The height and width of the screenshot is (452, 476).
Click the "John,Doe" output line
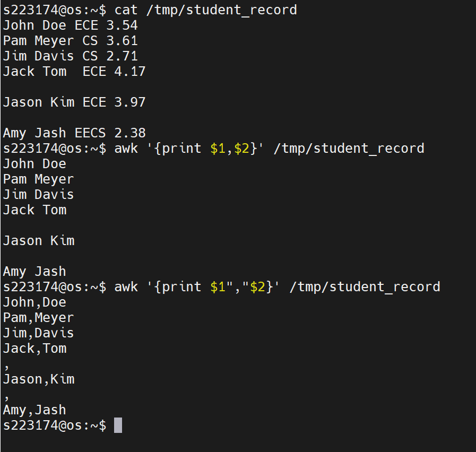tap(34, 302)
